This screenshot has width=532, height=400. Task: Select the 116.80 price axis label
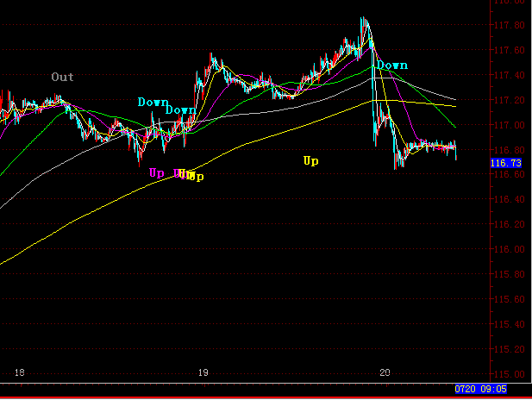click(x=510, y=150)
